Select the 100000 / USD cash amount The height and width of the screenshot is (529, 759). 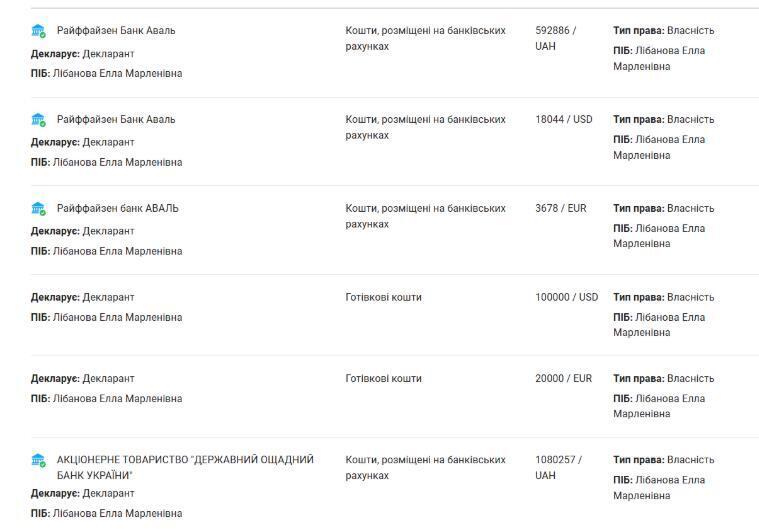[566, 297]
